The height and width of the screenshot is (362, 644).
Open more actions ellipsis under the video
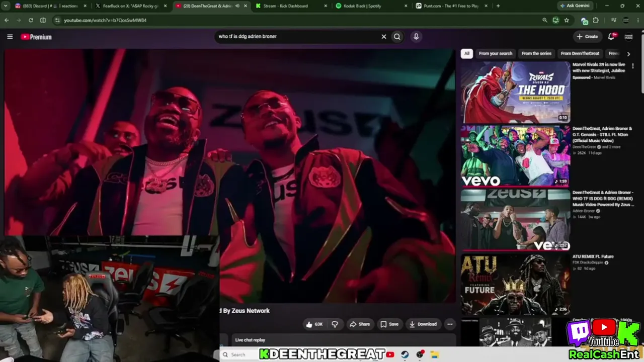click(x=450, y=324)
